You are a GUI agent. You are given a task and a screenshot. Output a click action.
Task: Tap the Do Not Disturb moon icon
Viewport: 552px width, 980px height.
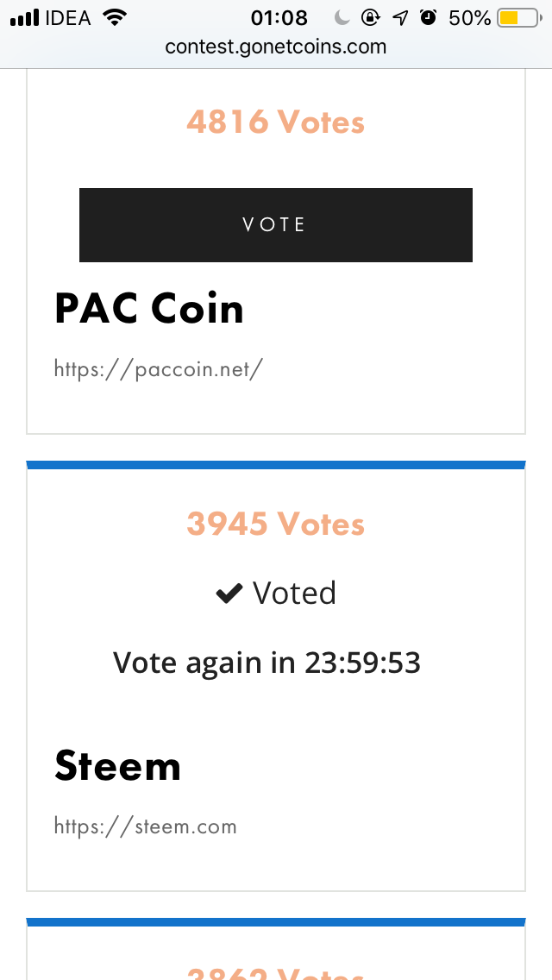point(342,18)
